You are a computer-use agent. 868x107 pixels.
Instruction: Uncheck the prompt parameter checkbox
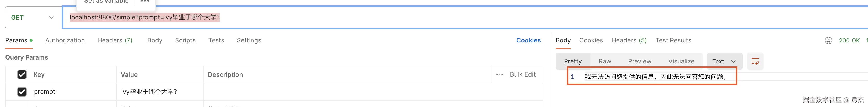coord(22,92)
